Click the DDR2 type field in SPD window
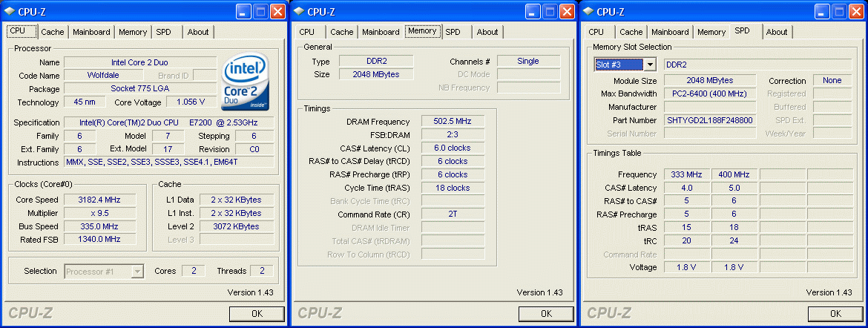 (x=758, y=65)
